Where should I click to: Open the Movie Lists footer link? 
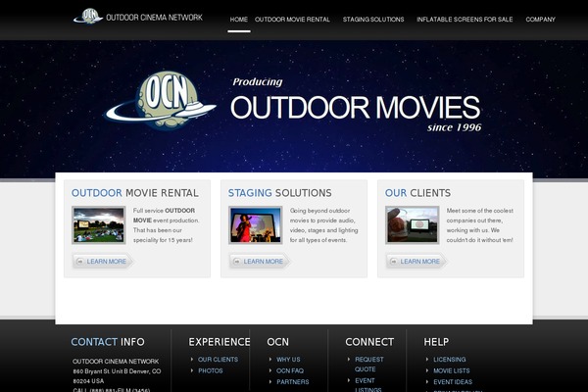pyautogui.click(x=452, y=370)
